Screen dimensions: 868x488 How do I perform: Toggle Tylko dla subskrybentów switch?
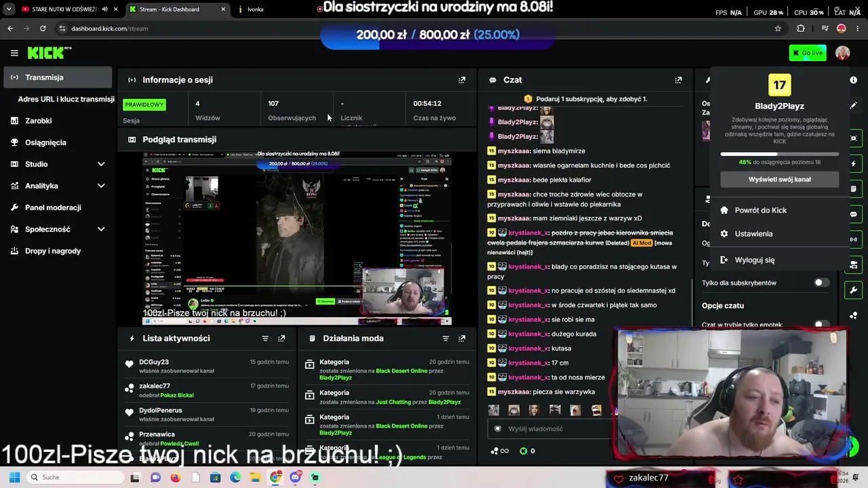pos(821,283)
